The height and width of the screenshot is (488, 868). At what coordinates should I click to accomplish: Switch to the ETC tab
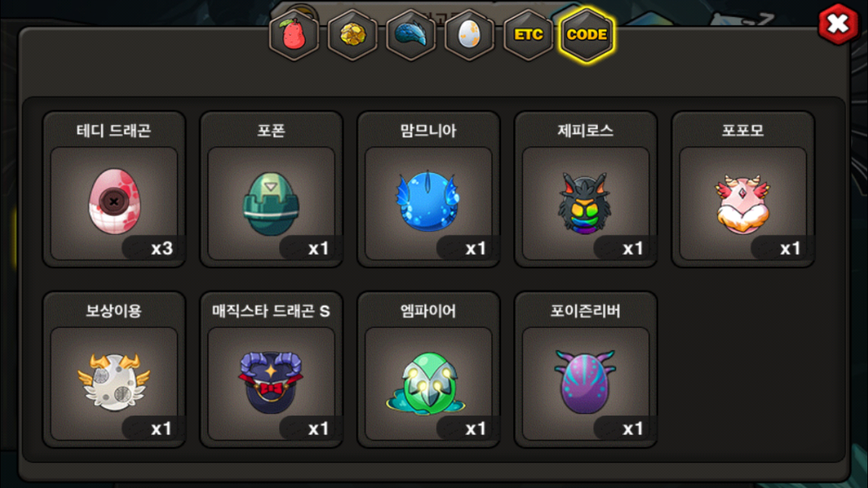pyautogui.click(x=528, y=35)
